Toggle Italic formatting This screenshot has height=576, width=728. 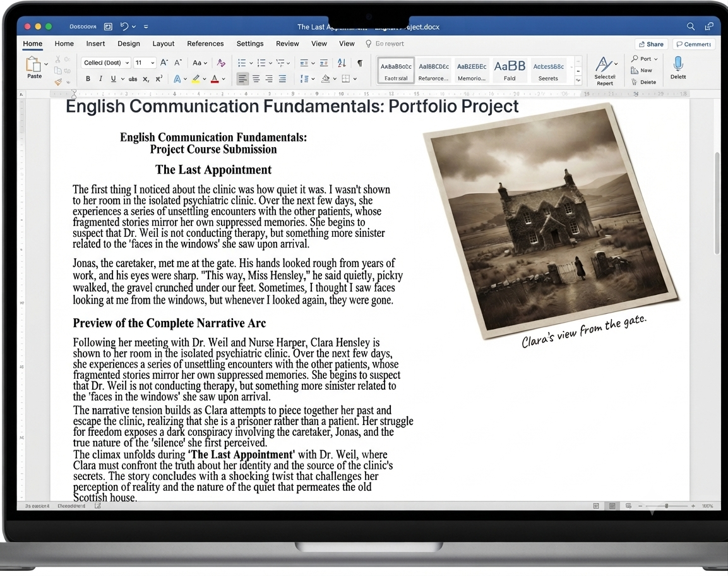[x=100, y=79]
